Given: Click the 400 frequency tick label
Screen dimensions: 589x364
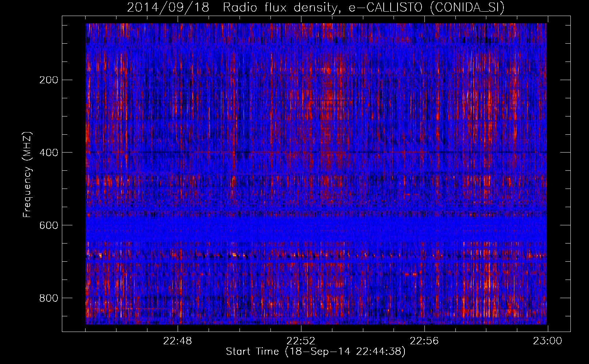Looking at the screenshot, I should pos(48,153).
